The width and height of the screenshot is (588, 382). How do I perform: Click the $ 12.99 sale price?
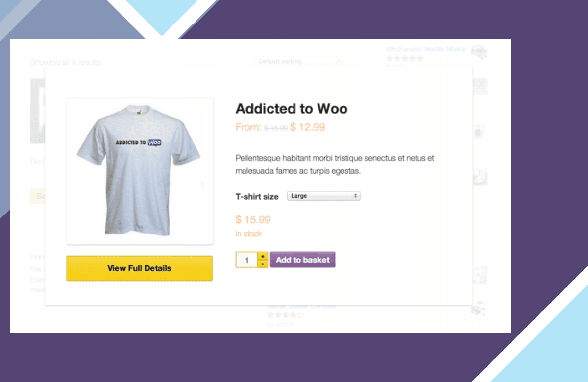(x=307, y=127)
